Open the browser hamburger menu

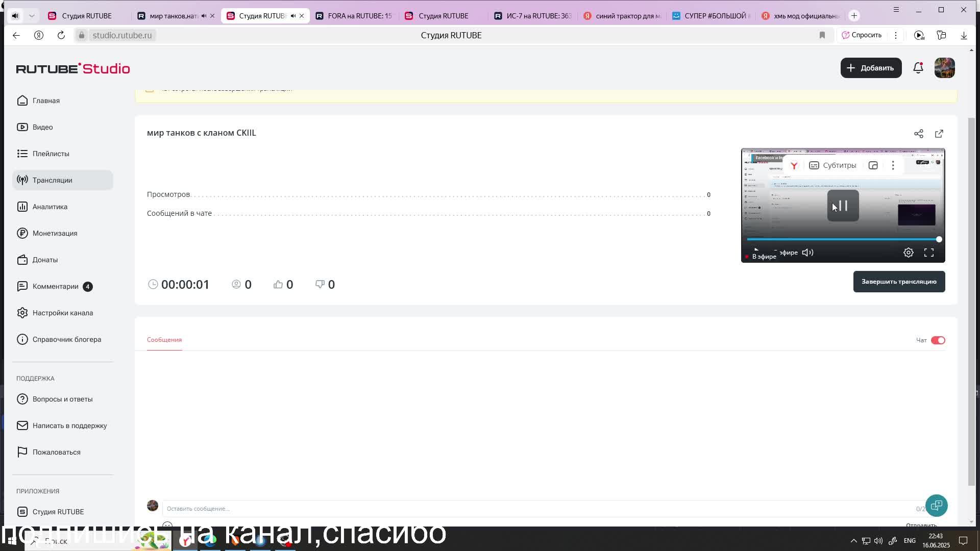tap(896, 10)
